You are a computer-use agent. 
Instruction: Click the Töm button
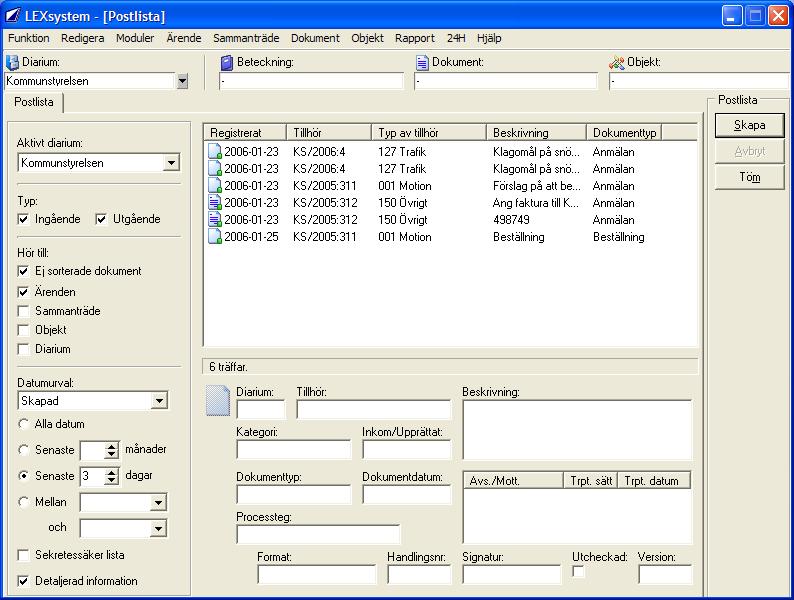(x=749, y=177)
